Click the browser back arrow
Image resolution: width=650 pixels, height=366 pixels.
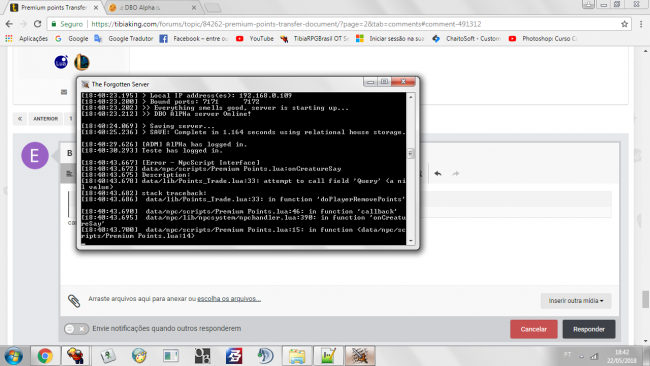click(x=9, y=24)
